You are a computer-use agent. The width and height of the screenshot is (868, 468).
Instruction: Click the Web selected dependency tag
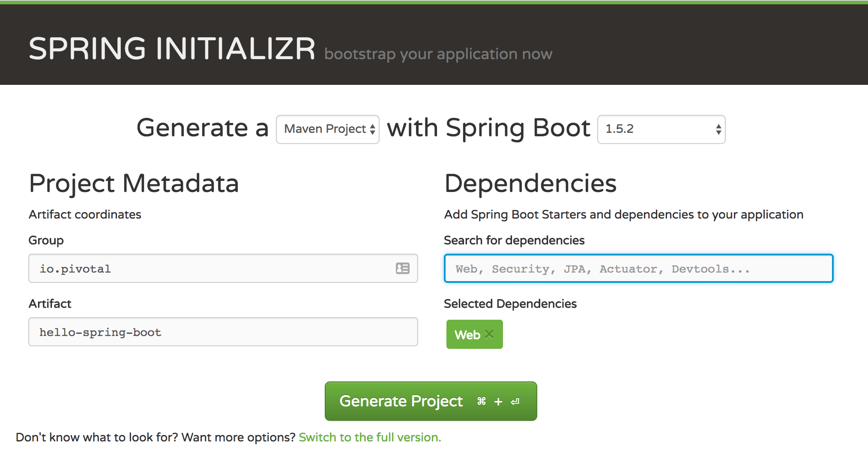474,334
